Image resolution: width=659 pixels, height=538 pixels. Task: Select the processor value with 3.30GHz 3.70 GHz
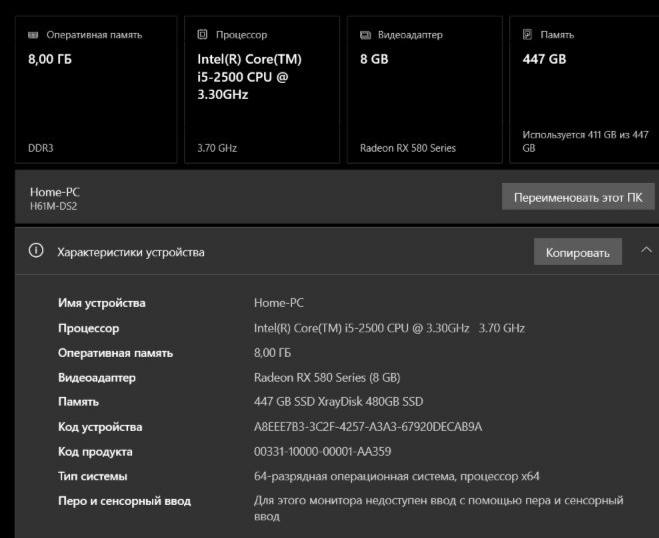pyautogui.click(x=389, y=328)
